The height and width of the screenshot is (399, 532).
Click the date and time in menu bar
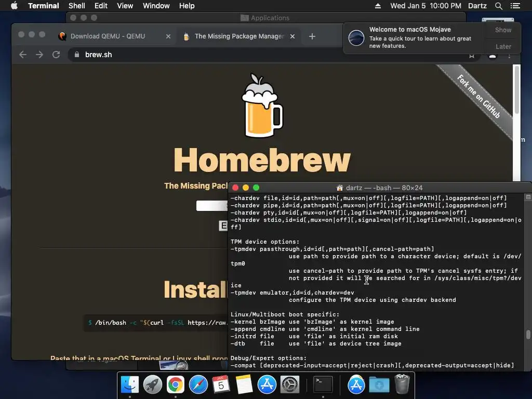coord(425,6)
